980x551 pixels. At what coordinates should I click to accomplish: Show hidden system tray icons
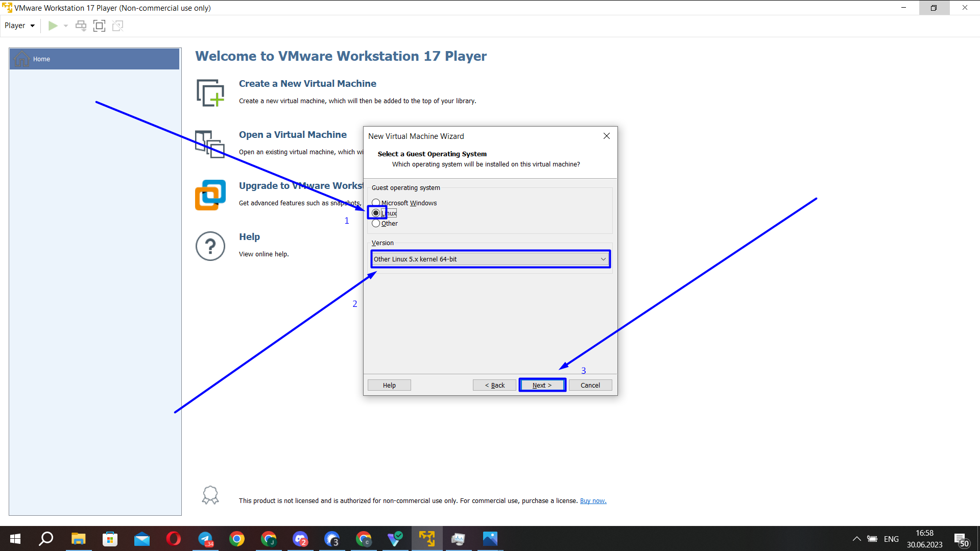[856, 539]
